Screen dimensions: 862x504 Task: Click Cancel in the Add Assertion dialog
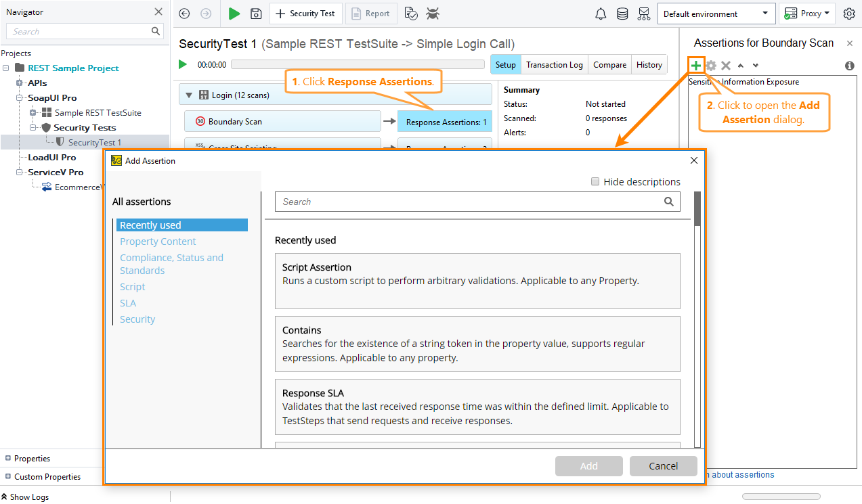pyautogui.click(x=664, y=466)
